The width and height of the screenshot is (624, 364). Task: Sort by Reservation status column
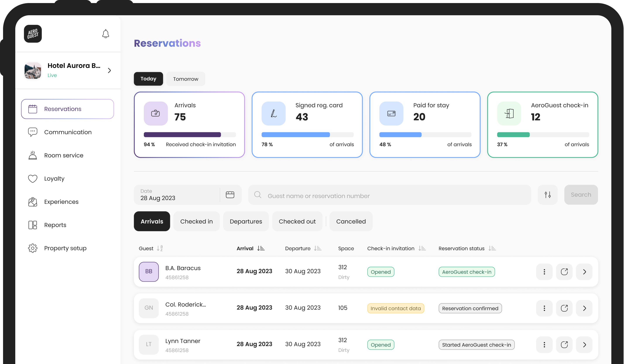point(492,248)
